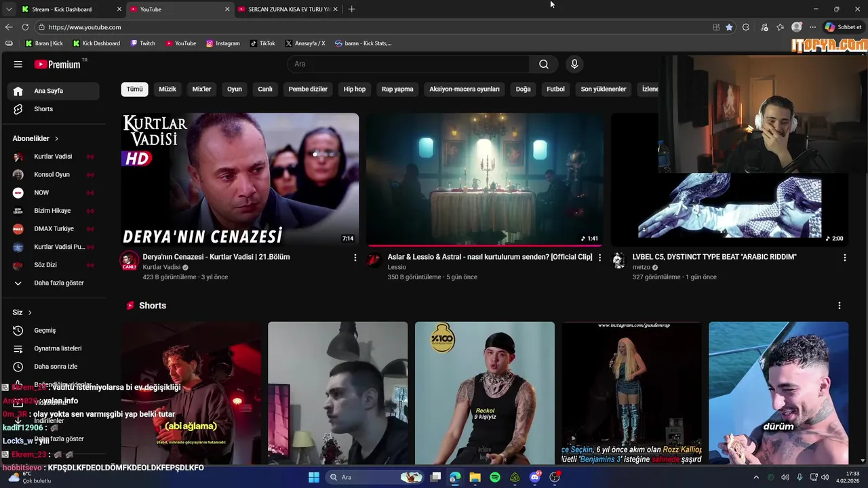Image resolution: width=868 pixels, height=488 pixels.
Task: Open File Explorer from the taskbar
Action: [475, 477]
